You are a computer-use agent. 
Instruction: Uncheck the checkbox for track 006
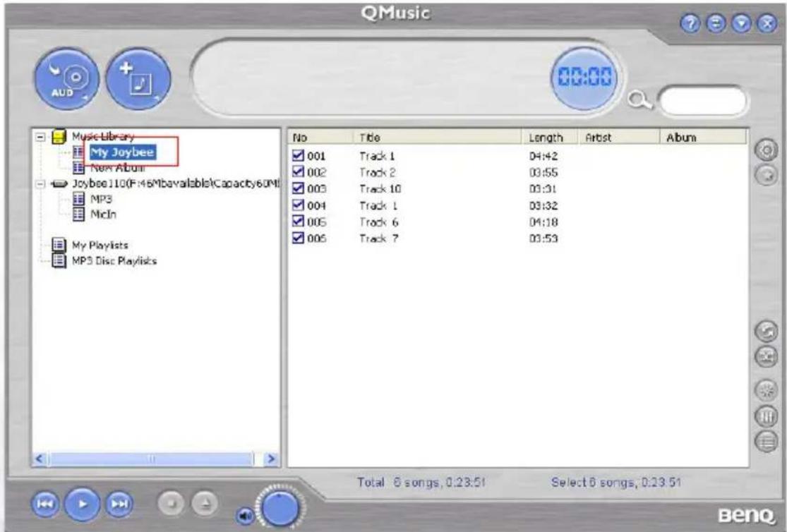point(298,238)
